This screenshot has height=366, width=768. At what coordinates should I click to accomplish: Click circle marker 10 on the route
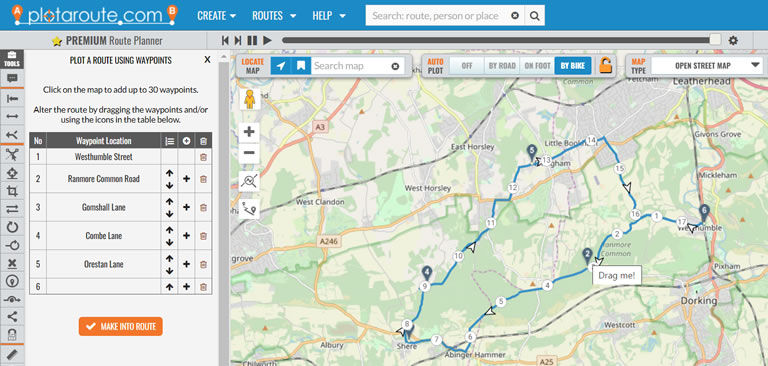tap(458, 256)
